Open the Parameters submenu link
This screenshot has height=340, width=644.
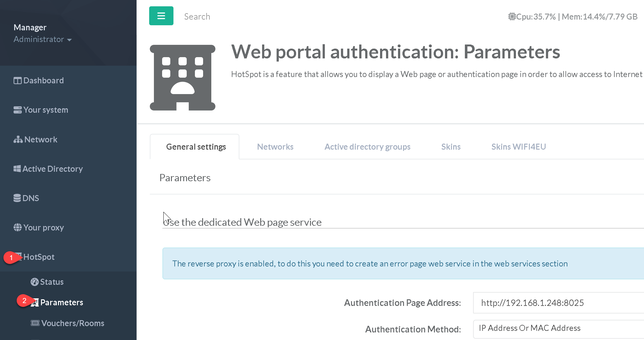[61, 302]
